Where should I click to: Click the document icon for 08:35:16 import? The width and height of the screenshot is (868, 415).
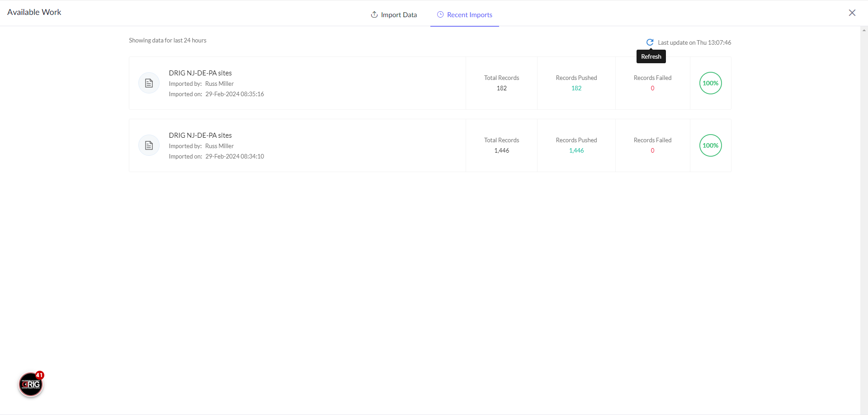point(149,83)
